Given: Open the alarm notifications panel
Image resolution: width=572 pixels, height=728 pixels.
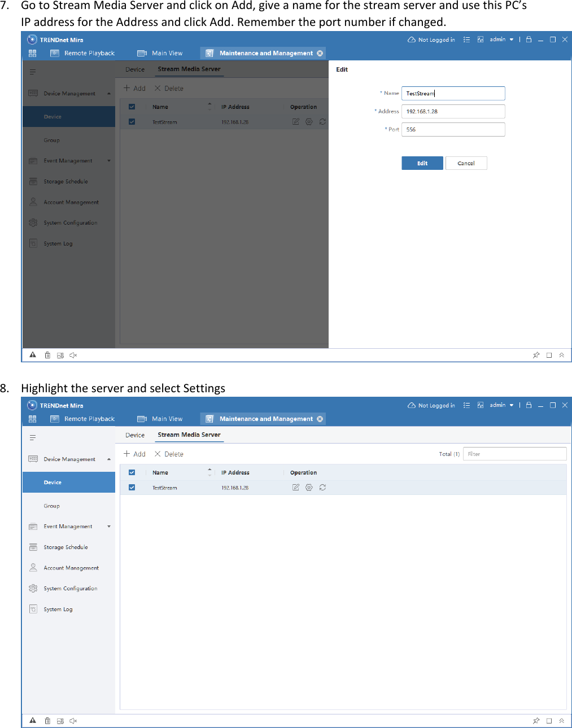Looking at the screenshot, I should (x=32, y=720).
